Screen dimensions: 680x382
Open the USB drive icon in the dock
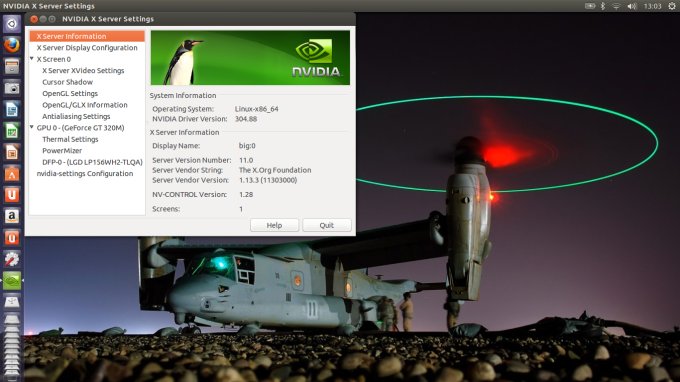(12, 302)
